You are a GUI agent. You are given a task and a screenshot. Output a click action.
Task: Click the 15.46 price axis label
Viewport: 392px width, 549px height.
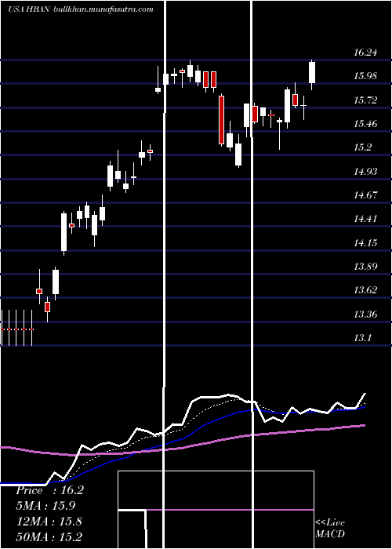point(365,124)
